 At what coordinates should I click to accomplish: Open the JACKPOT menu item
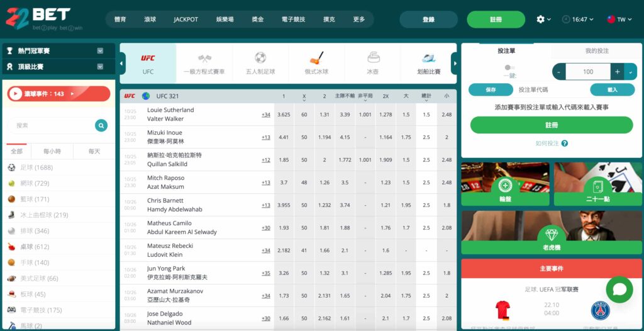[x=186, y=20]
